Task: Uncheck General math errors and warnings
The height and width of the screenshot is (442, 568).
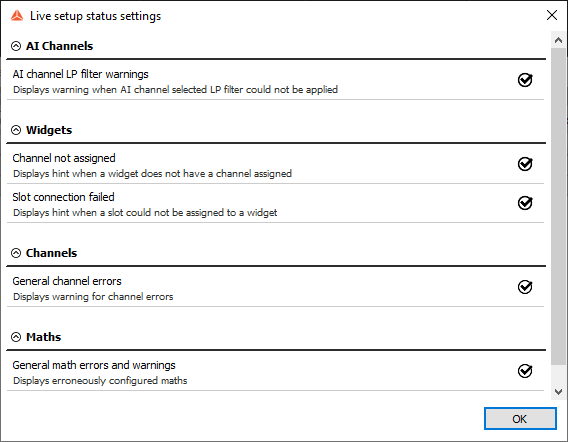Action: click(x=525, y=371)
